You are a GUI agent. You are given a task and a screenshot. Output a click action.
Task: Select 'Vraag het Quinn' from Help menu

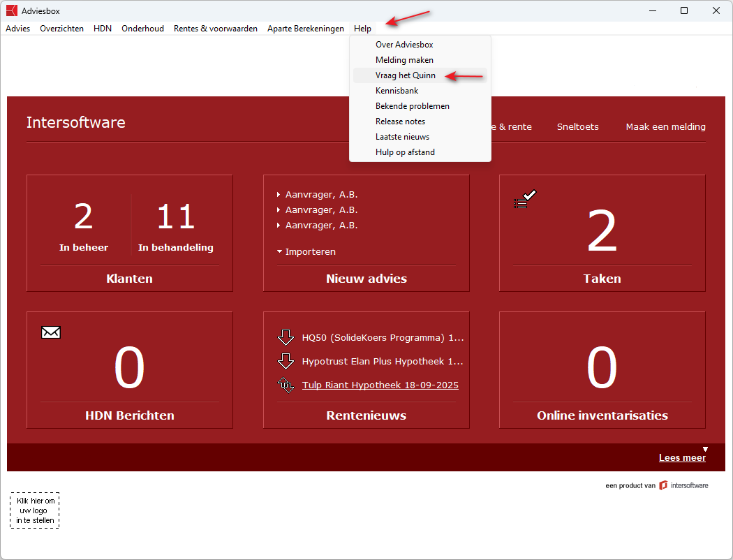click(x=405, y=75)
